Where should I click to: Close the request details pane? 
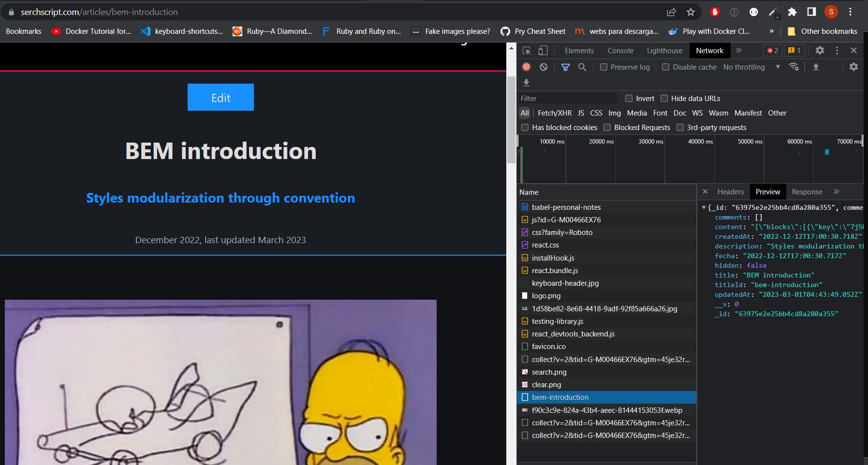click(x=705, y=191)
